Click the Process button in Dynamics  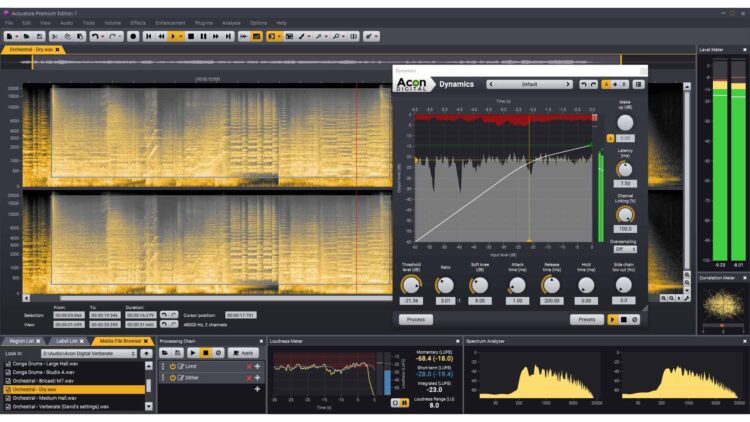click(416, 319)
